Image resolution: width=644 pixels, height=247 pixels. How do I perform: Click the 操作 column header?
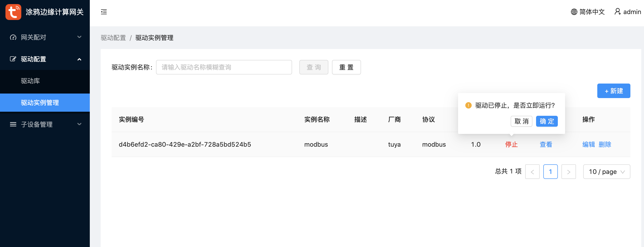click(x=588, y=120)
